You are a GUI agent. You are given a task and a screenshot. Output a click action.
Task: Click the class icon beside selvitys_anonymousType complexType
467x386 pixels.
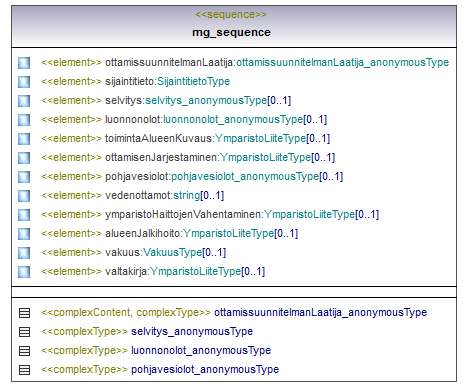[24, 332]
